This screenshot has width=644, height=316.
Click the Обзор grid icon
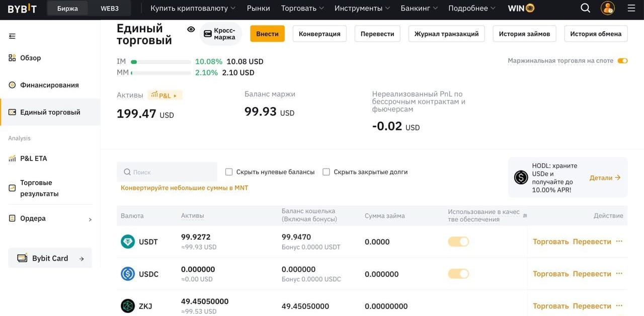tap(12, 58)
